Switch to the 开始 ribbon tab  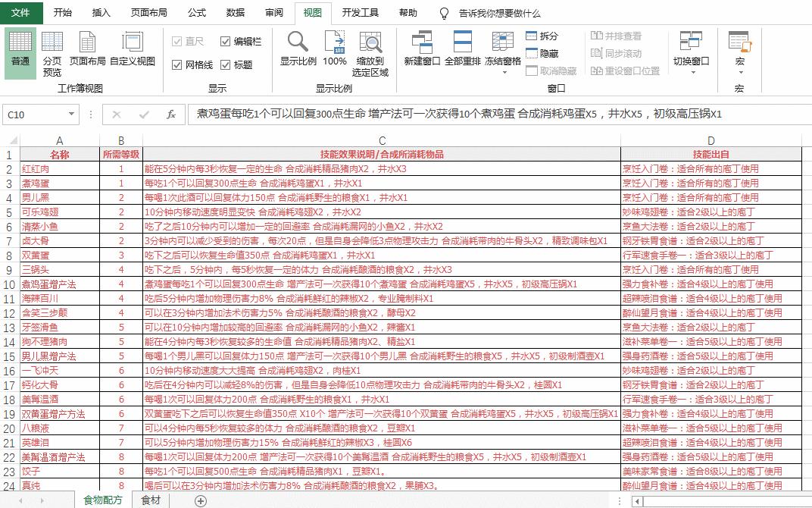(x=63, y=12)
